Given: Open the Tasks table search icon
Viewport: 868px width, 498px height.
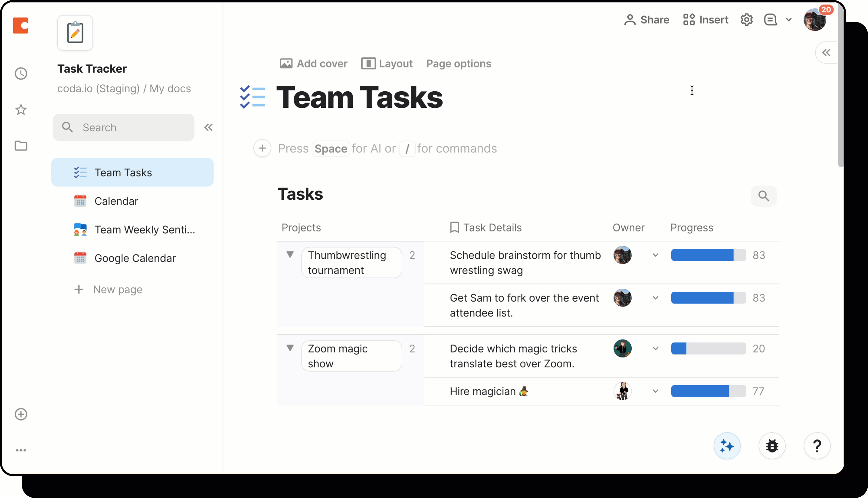Looking at the screenshot, I should click(764, 196).
